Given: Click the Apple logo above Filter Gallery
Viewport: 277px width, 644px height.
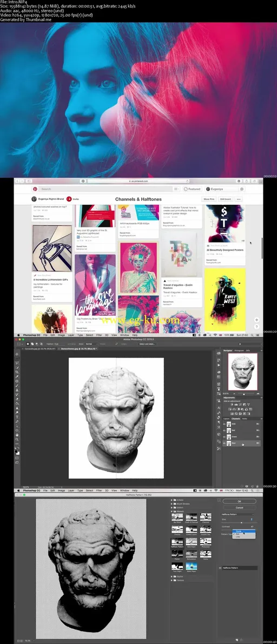Looking at the screenshot, I should (18, 491).
